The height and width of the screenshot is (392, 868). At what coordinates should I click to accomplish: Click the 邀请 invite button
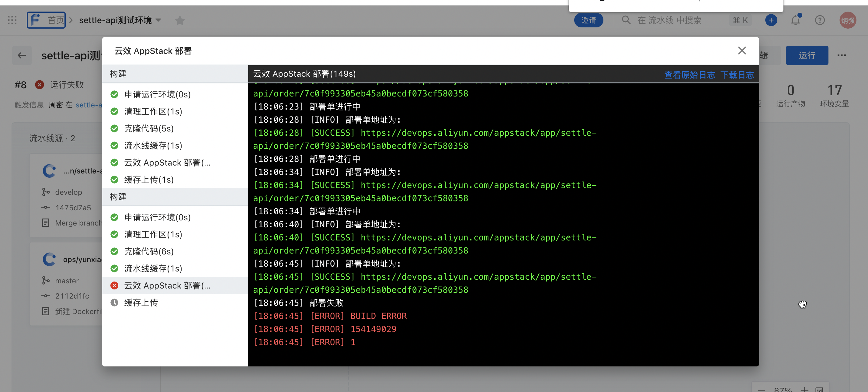pos(588,20)
